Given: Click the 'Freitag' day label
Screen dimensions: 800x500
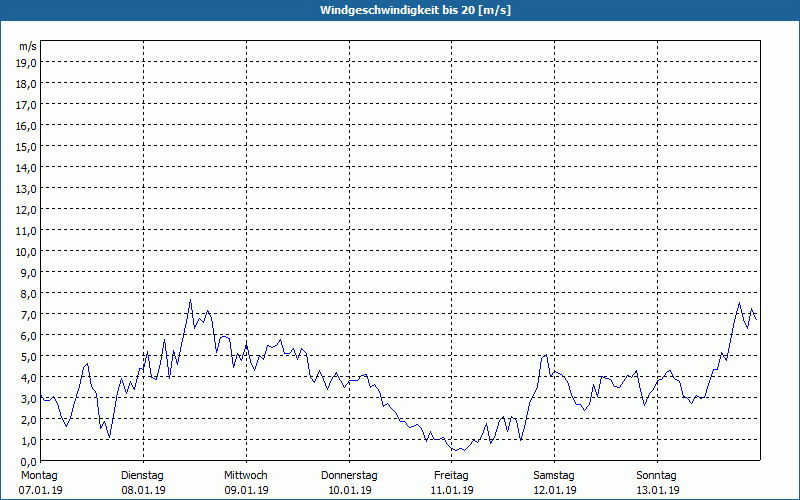Looking at the screenshot, I should [x=451, y=476].
